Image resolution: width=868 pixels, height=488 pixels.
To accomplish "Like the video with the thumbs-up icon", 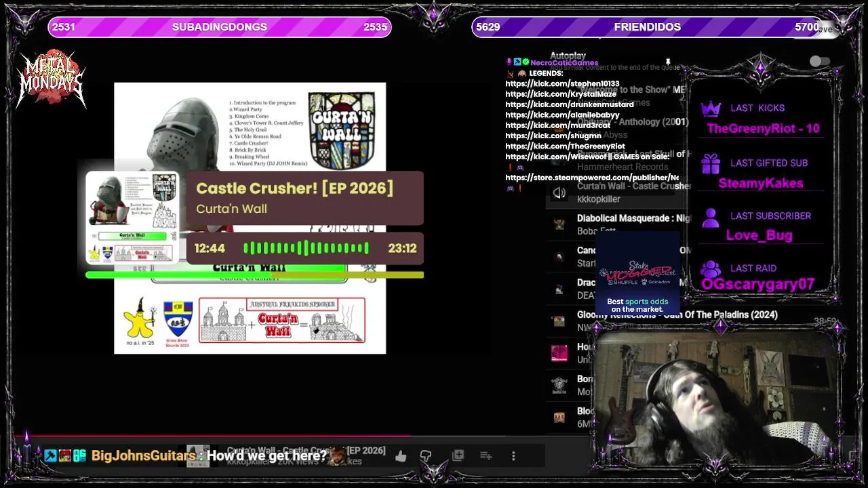I will click(x=401, y=456).
